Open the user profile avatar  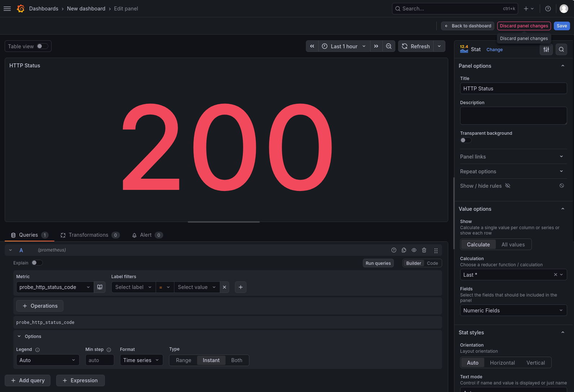click(x=564, y=9)
